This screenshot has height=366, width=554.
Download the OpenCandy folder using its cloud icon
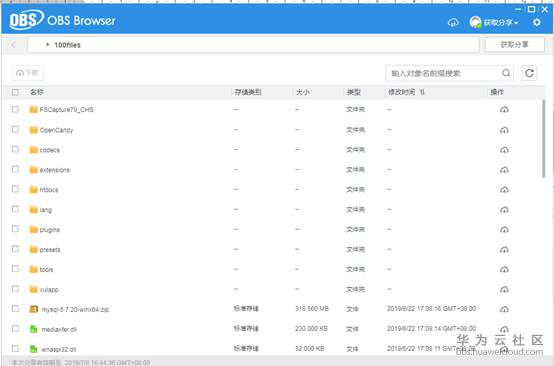tap(504, 130)
